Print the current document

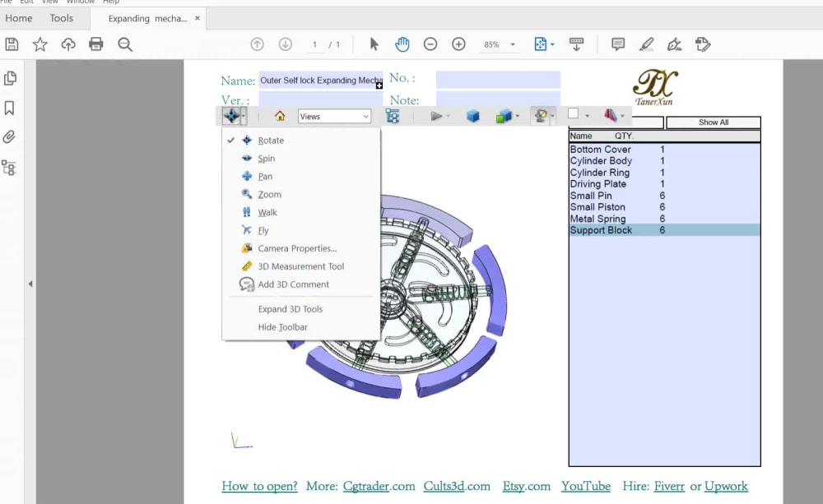tap(97, 44)
